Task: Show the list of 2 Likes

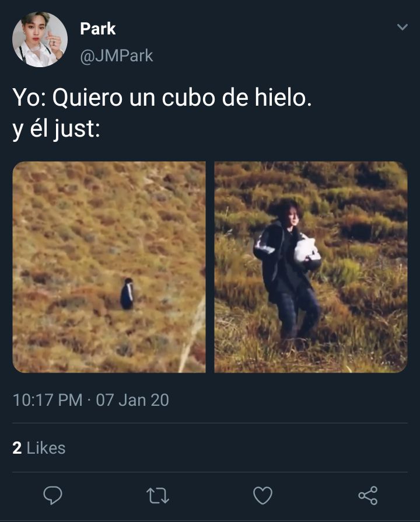Action: tap(39, 448)
